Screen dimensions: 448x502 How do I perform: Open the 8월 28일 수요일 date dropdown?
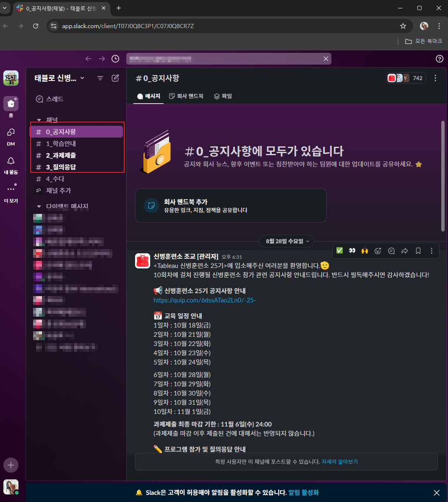[x=286, y=241]
